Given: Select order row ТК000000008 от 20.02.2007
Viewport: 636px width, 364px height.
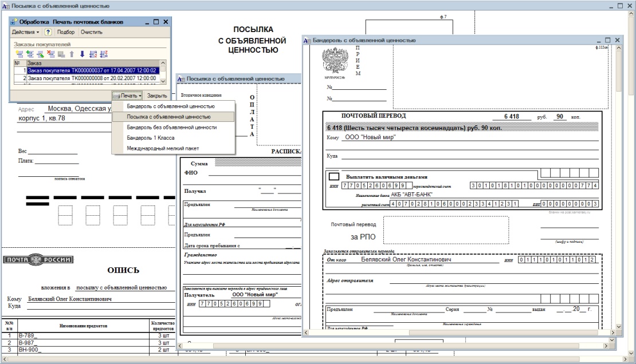Looking at the screenshot, I should (93, 78).
